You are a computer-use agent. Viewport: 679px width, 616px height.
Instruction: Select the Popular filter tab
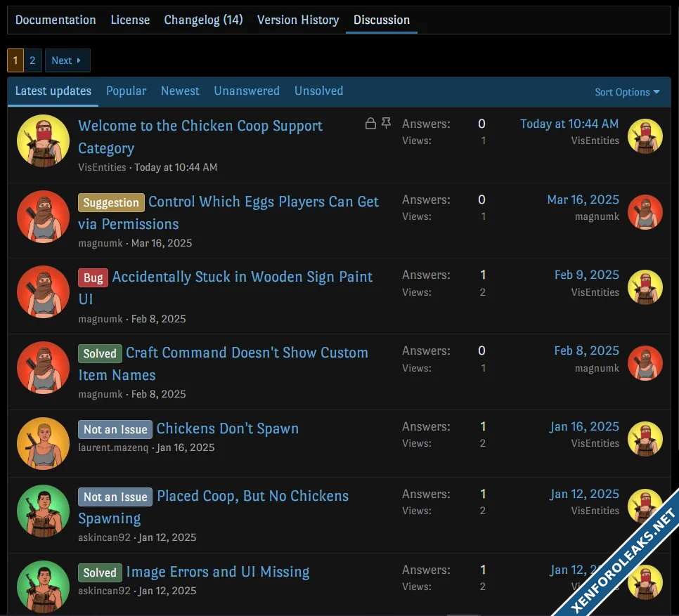point(126,91)
